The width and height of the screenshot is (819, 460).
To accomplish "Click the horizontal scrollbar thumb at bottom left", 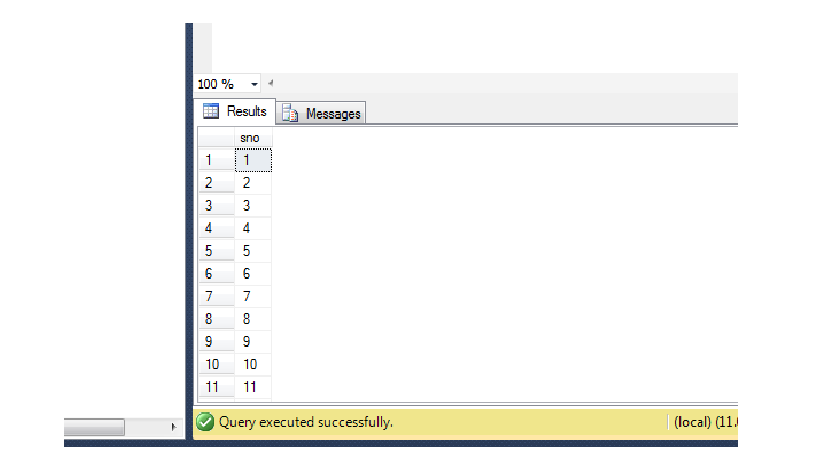I will tap(94, 427).
